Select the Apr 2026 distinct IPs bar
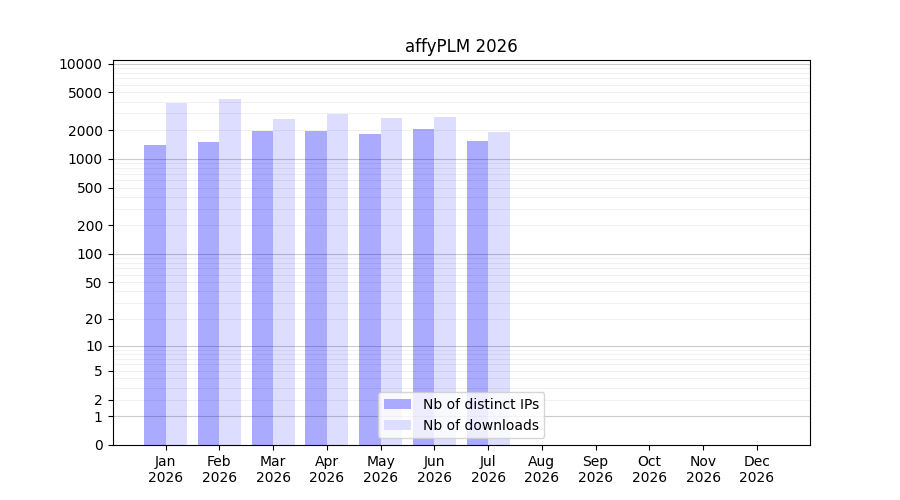This screenshot has width=900, height=500. [316, 288]
